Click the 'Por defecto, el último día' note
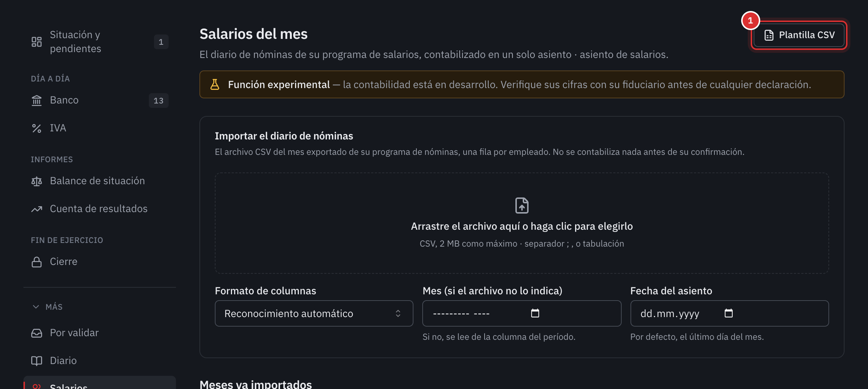Image resolution: width=868 pixels, height=389 pixels. pos(697,337)
